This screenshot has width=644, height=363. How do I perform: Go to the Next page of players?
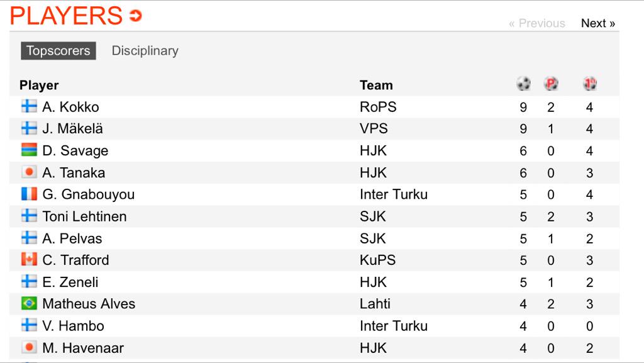coord(597,23)
